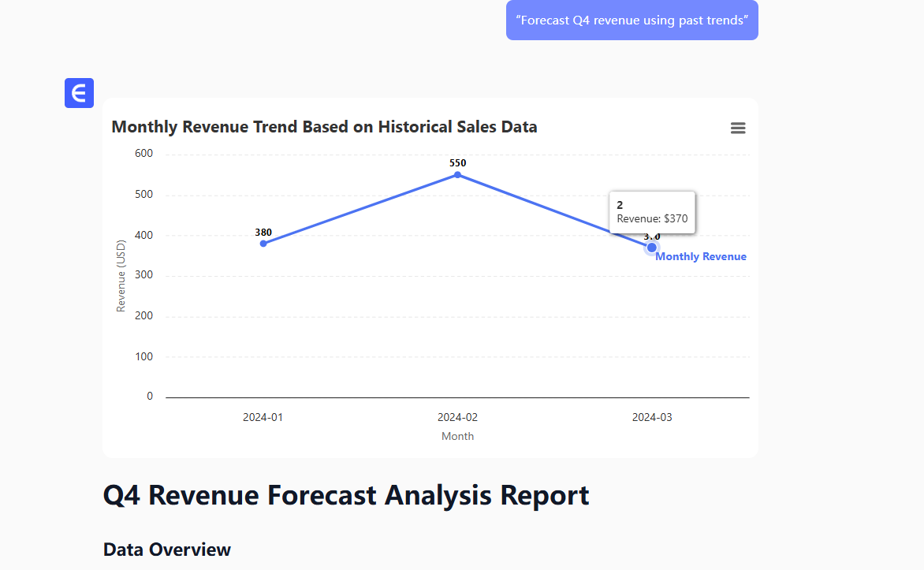Click the "Monthly Revenue" series label
This screenshot has height=570, width=924.
tap(700, 257)
